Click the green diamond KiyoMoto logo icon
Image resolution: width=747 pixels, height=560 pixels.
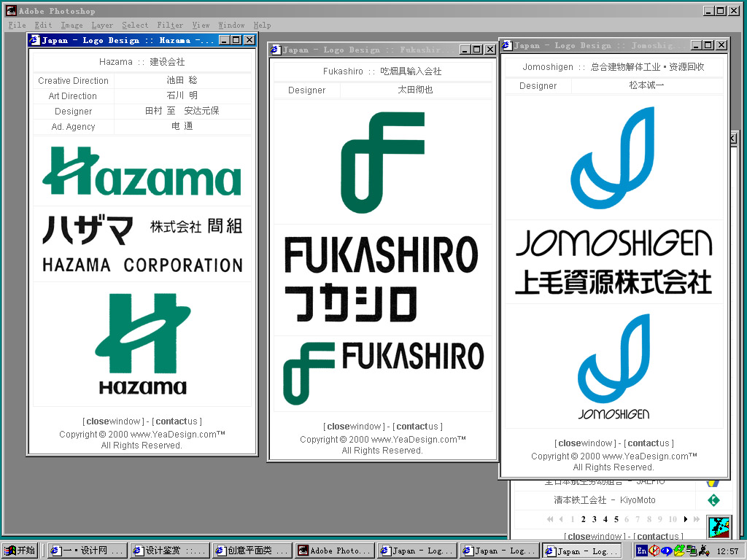pos(713,500)
